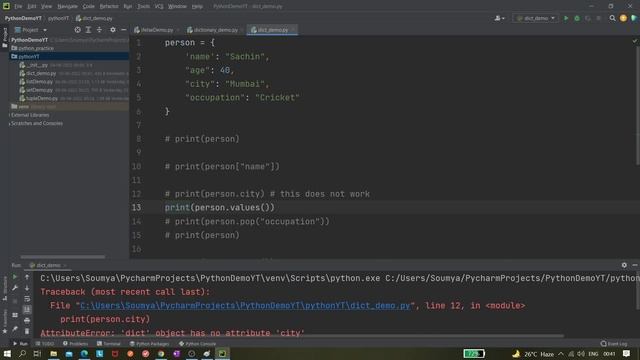640x360 pixels.
Task: Click the wrench icon in Run panel
Action: (15, 288)
